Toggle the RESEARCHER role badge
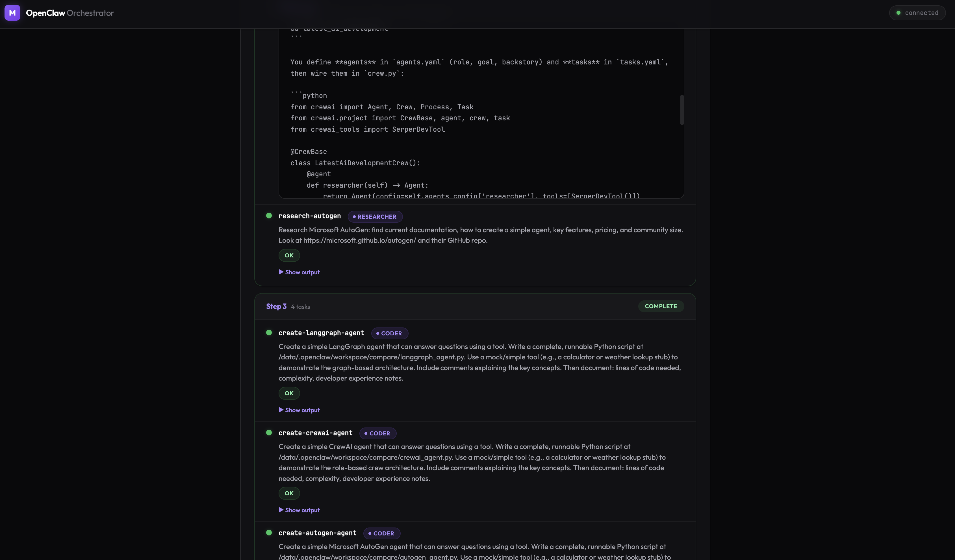 [x=375, y=216]
